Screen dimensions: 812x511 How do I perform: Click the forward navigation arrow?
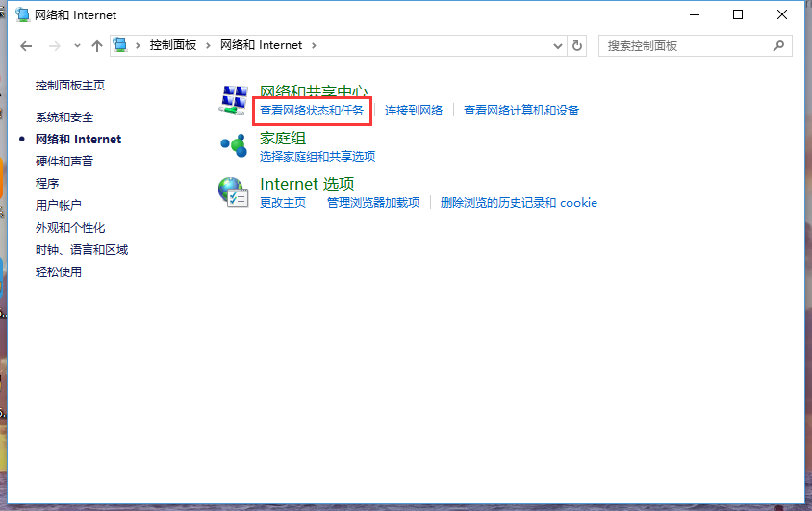[55, 46]
